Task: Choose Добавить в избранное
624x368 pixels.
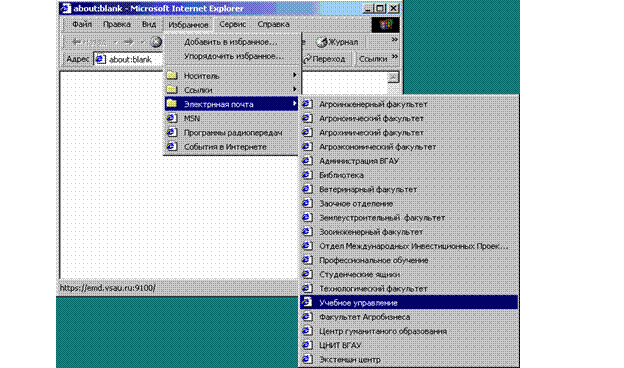Action: 232,42
